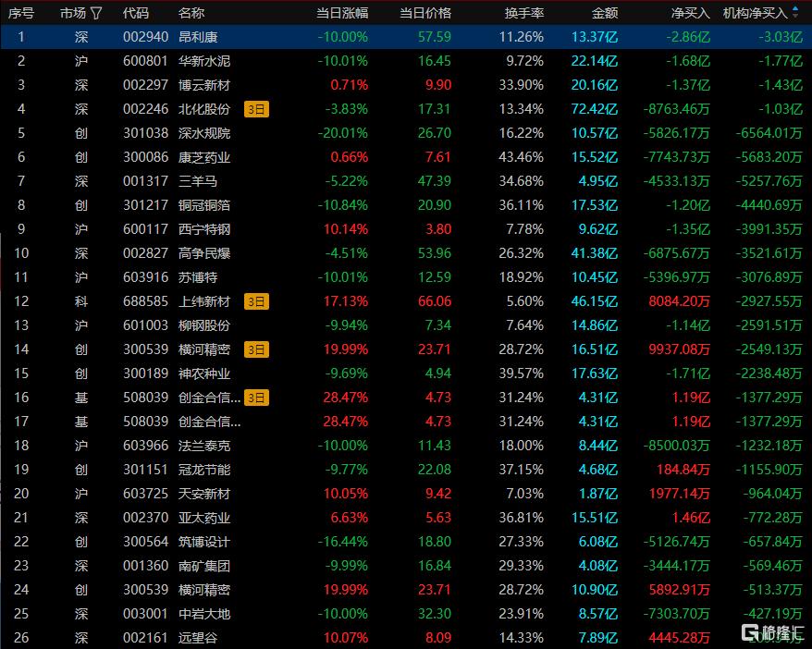Click the -3.03亿 institutional net buy value

coord(781,37)
